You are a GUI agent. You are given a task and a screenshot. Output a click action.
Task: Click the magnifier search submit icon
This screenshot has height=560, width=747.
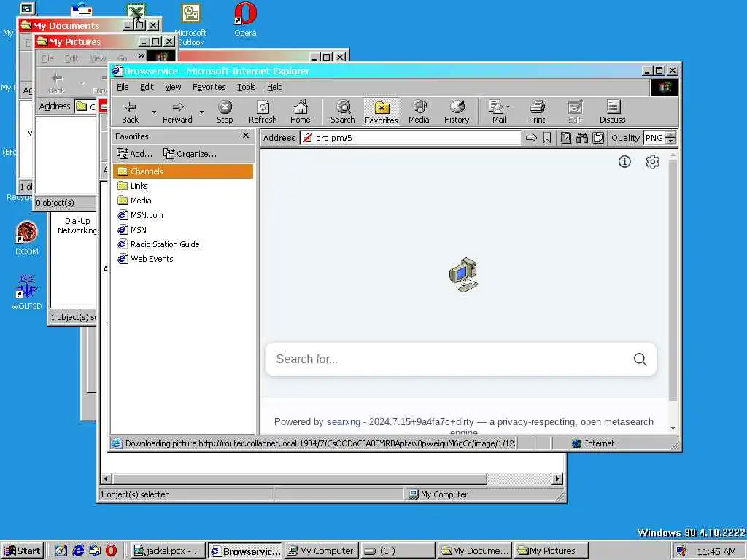[x=640, y=359]
